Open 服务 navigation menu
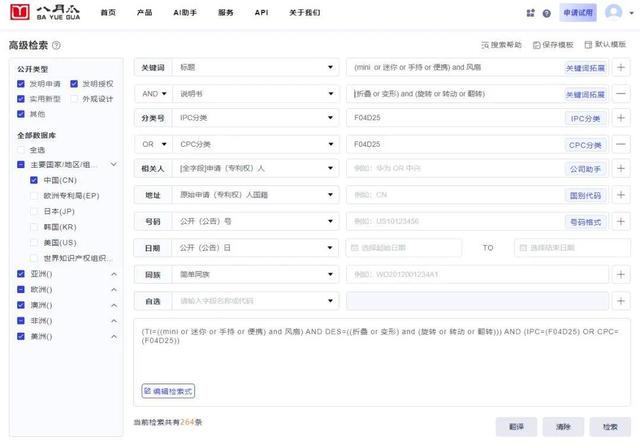Viewport: 640px width, 444px height. [x=225, y=13]
